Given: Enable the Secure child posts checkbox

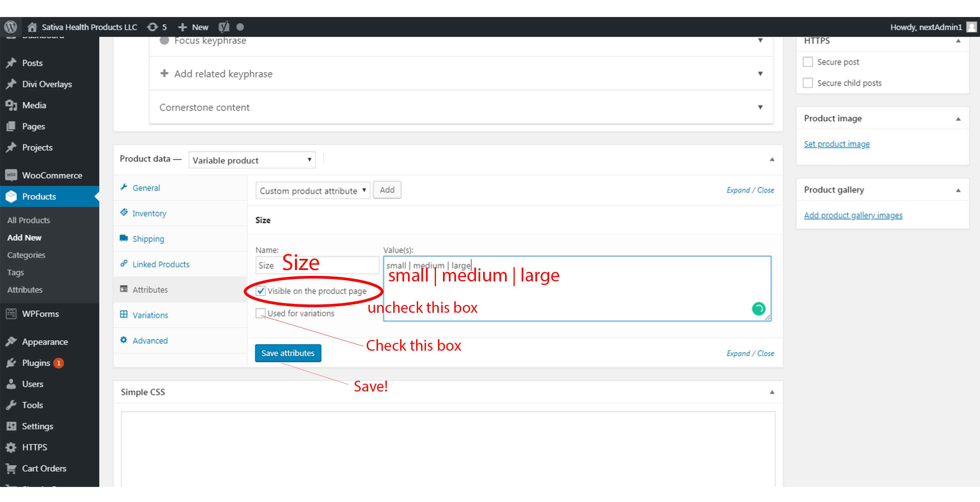Looking at the screenshot, I should (x=808, y=83).
